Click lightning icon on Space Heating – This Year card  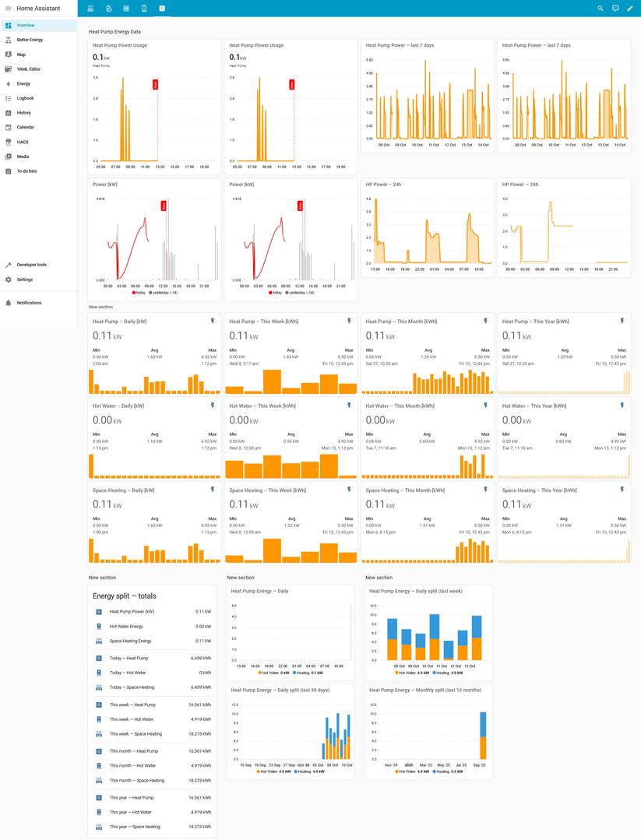pyautogui.click(x=622, y=490)
